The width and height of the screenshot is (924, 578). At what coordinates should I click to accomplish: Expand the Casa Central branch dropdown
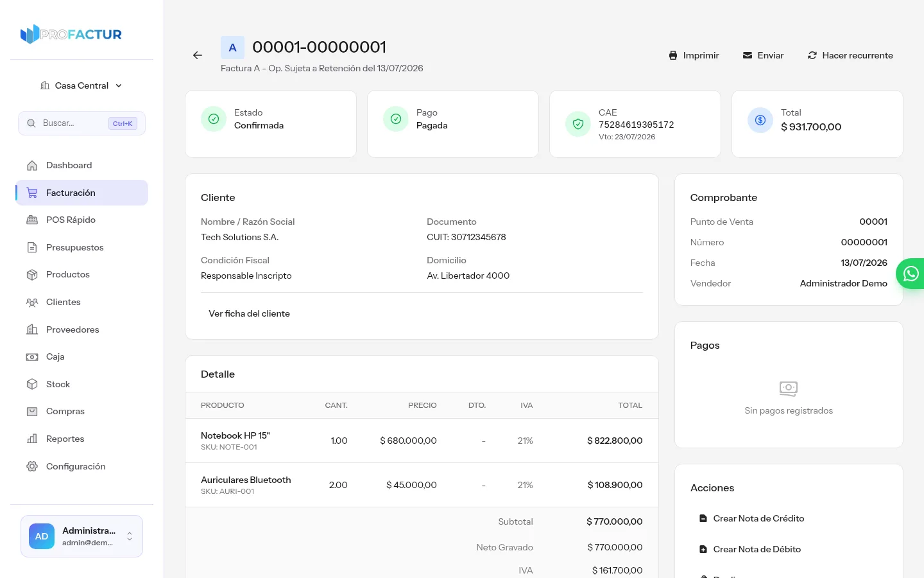[81, 85]
